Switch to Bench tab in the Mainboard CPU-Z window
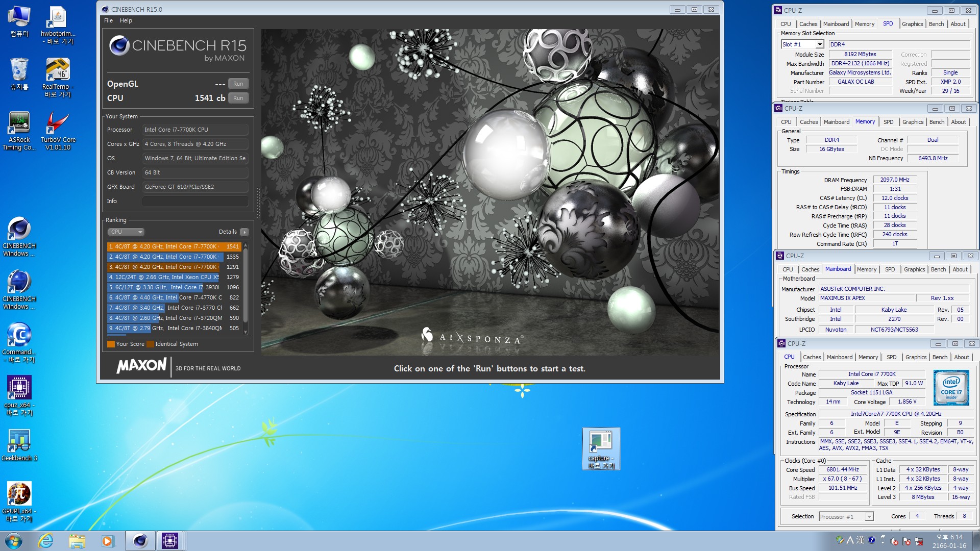 tap(938, 269)
